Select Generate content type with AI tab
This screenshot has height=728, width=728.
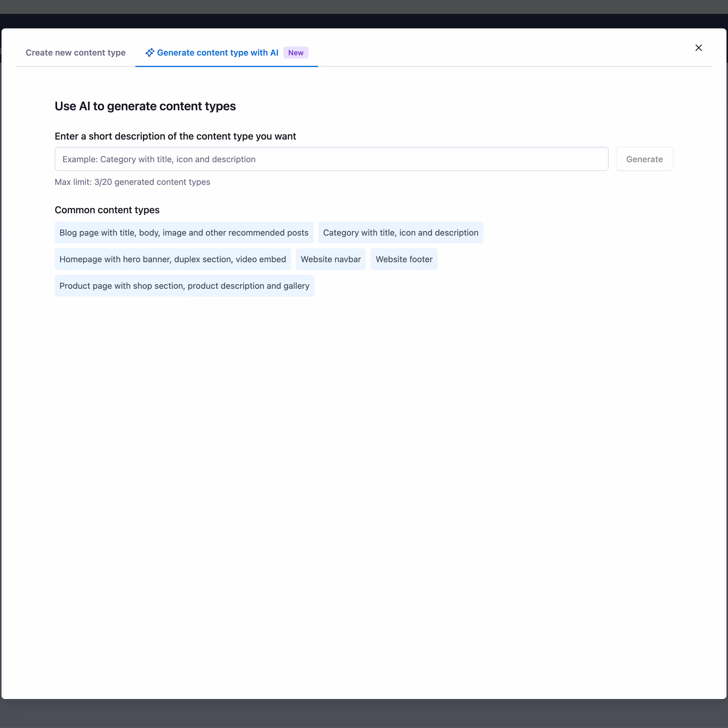(x=227, y=53)
